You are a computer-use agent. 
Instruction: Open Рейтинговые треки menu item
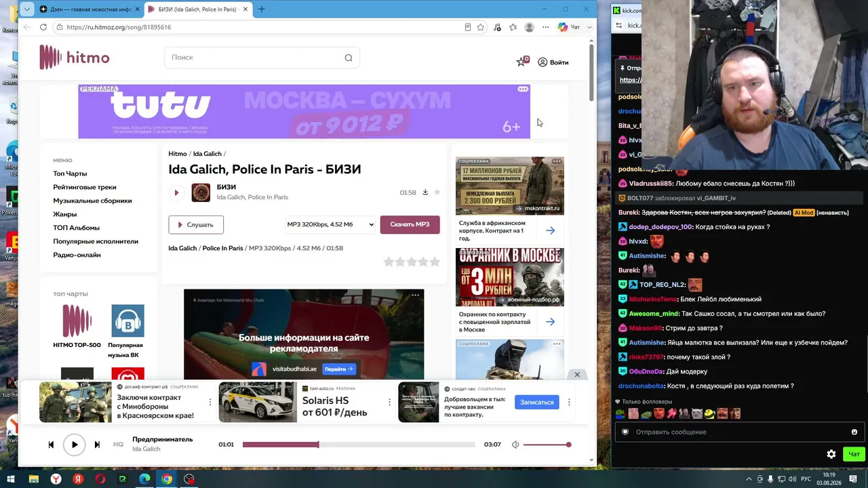point(85,187)
